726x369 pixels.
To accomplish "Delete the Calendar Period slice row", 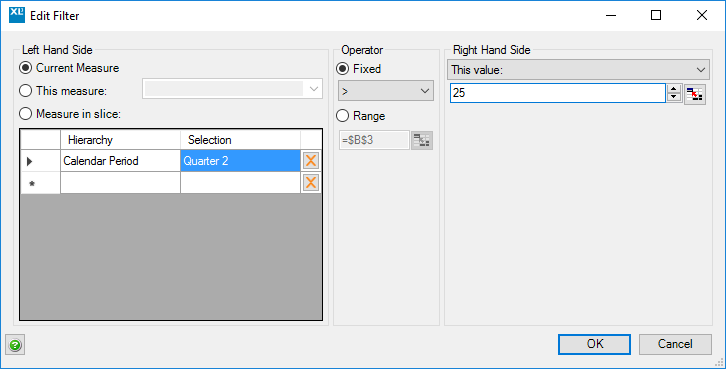I will coord(311,161).
